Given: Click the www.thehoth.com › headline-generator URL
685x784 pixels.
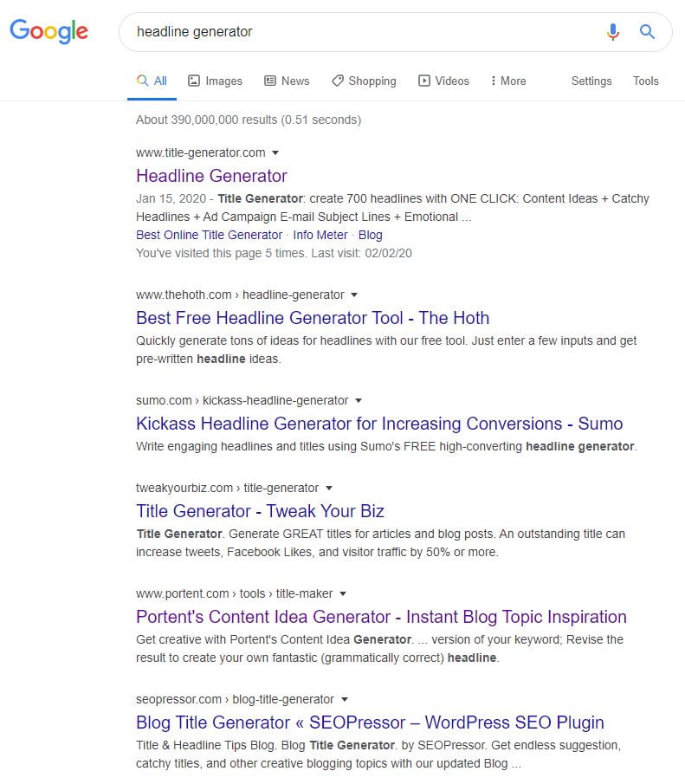Looking at the screenshot, I should (x=240, y=295).
